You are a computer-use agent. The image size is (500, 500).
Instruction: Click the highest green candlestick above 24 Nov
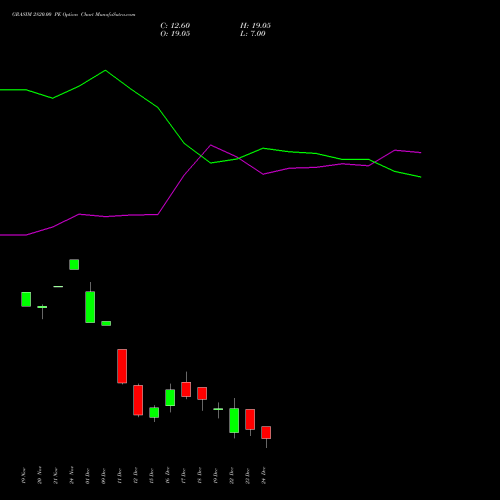point(74,264)
